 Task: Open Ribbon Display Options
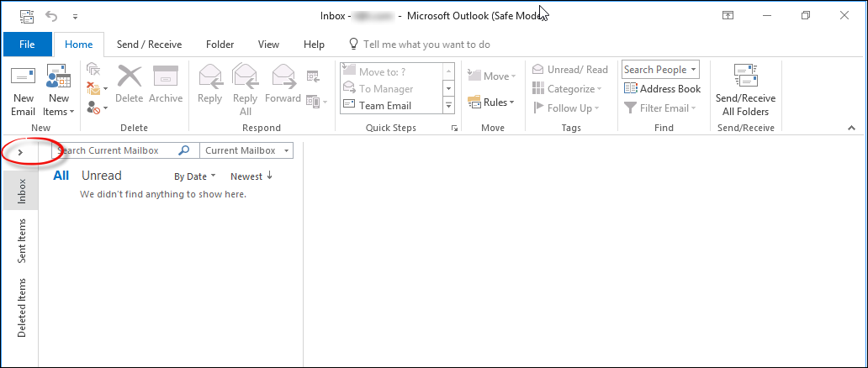pyautogui.click(x=728, y=15)
